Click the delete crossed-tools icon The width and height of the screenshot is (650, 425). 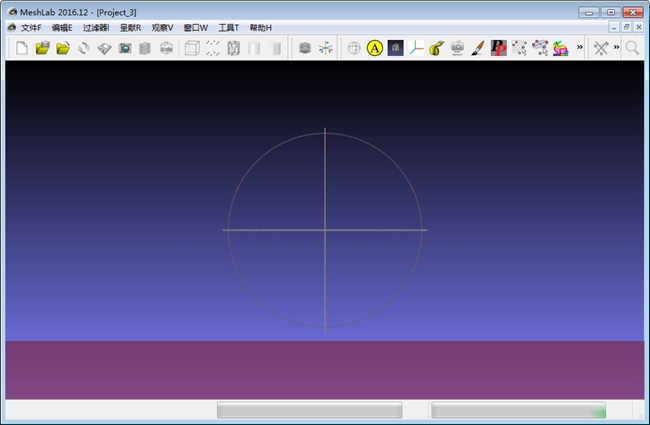click(601, 48)
